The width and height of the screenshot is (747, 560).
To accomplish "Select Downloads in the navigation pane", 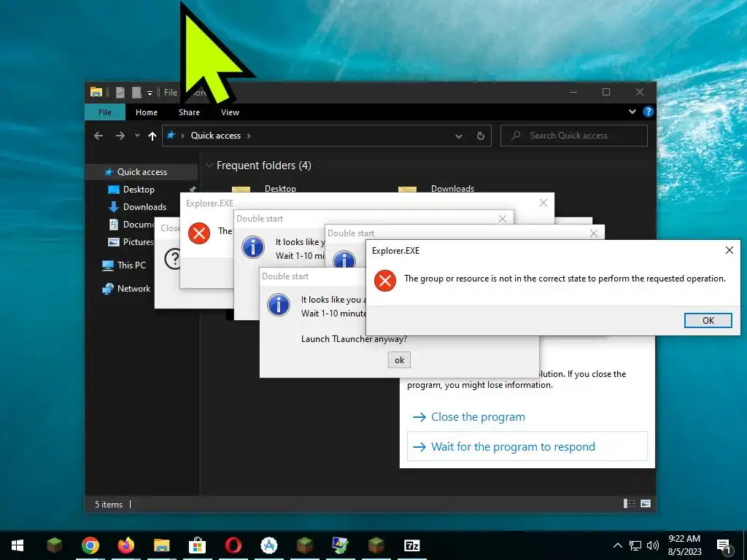I will (x=144, y=206).
